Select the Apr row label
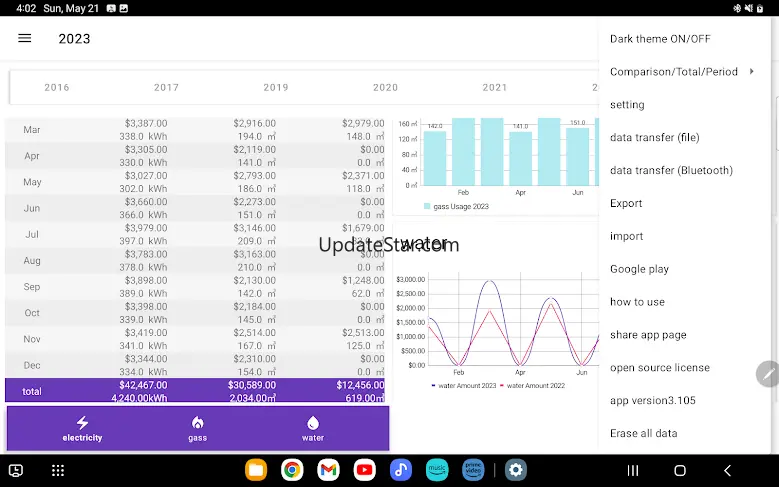 [x=32, y=156]
